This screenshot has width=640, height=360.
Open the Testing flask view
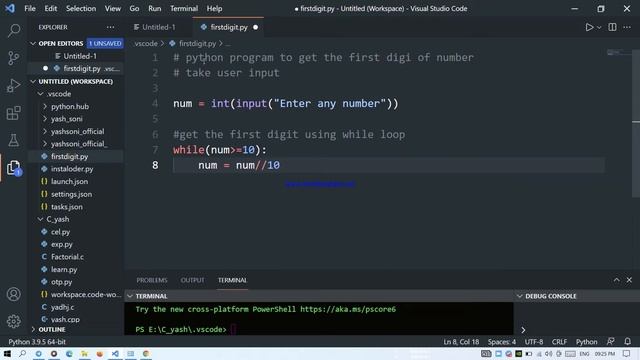tap(13, 140)
